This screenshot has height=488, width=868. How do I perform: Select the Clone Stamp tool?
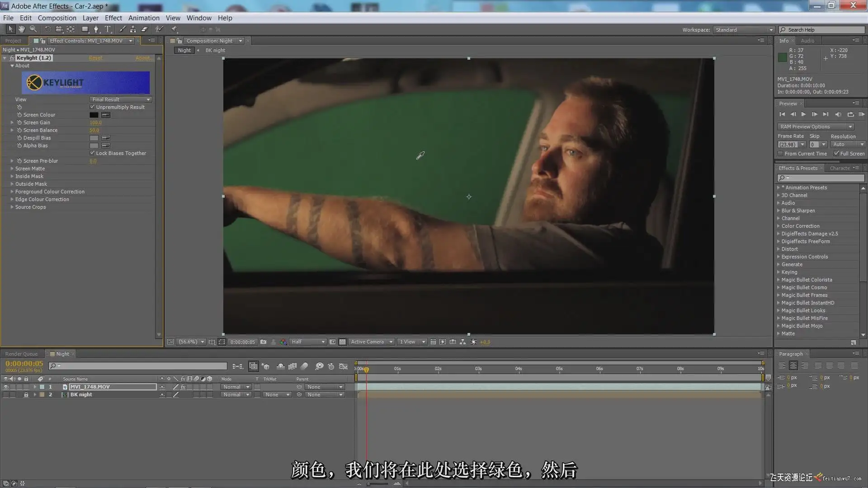tap(133, 29)
